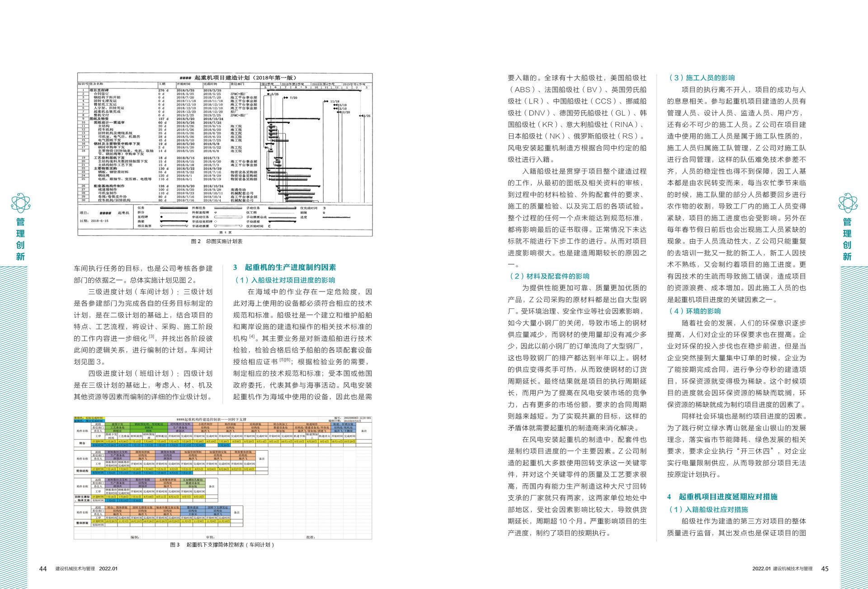Viewport: 868px width, 589px height.
Task: Click vertical label '管理创新' on page 45
Action: point(847,239)
